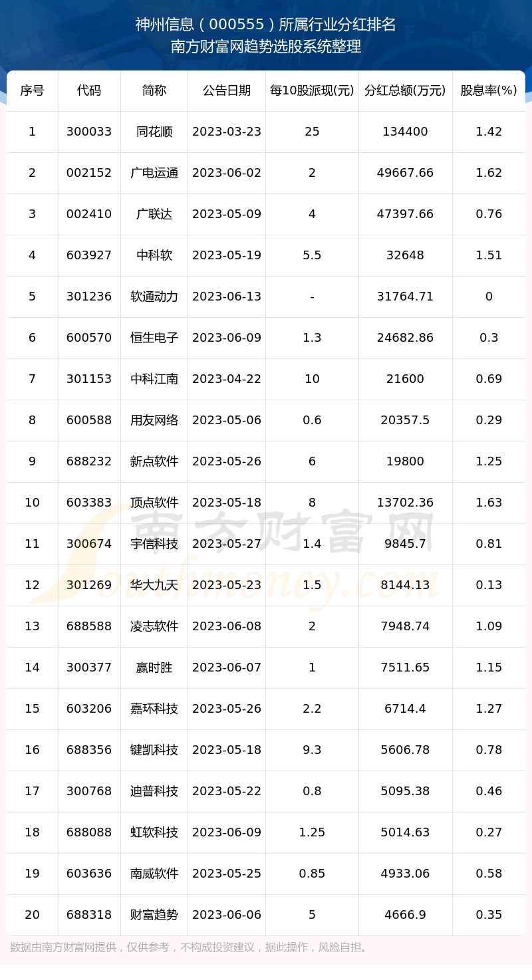Click the 代码 column header
The image size is (532, 980).
pos(89,90)
